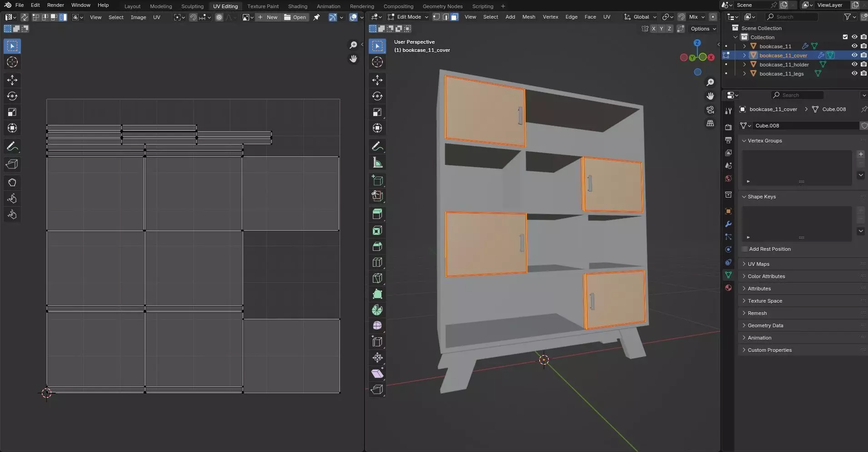Screen dimensions: 868x452
Task: Select the Poly Build tool
Action: point(377,294)
